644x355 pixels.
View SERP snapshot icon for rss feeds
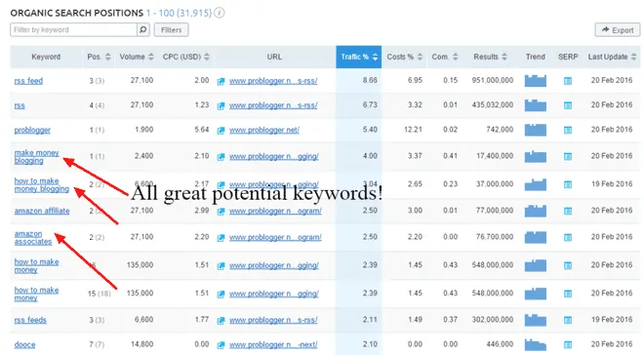(568, 320)
